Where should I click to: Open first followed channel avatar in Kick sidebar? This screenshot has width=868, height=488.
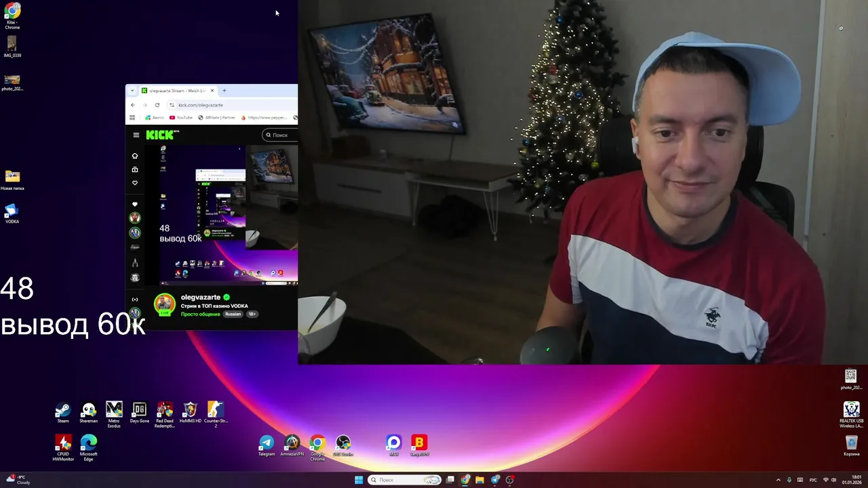[135, 218]
